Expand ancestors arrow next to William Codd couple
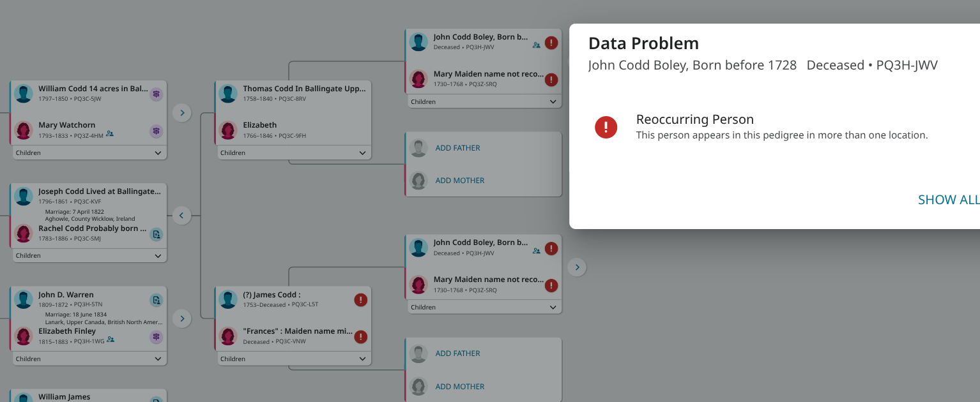980x402 pixels. click(182, 113)
